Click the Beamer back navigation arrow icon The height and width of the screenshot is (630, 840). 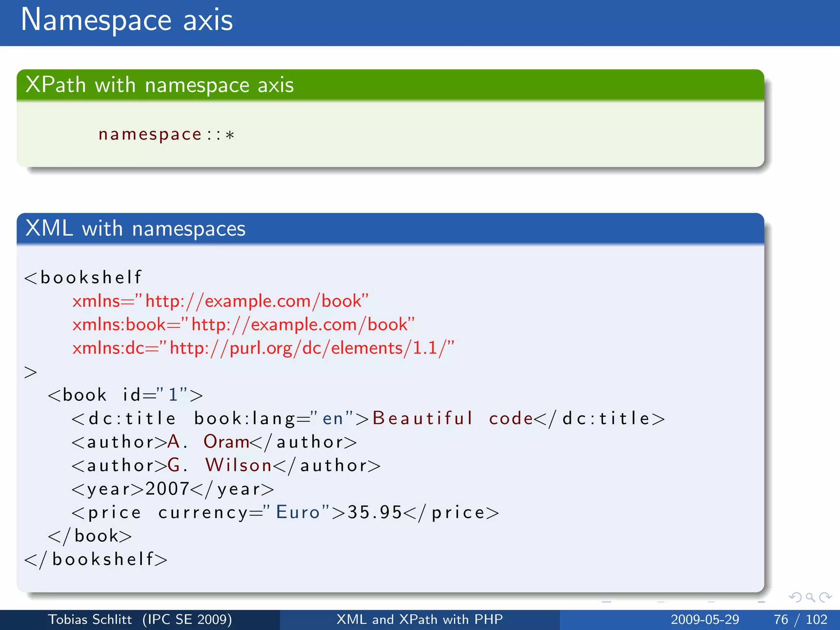pyautogui.click(x=795, y=597)
